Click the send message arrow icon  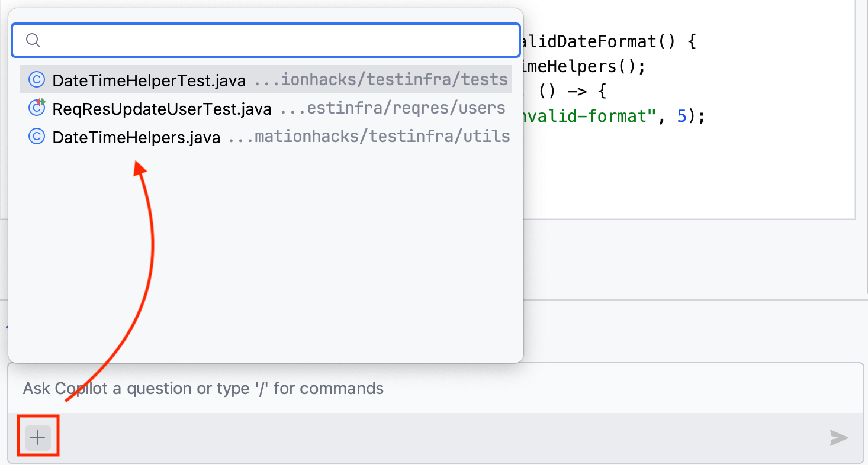[x=838, y=438]
